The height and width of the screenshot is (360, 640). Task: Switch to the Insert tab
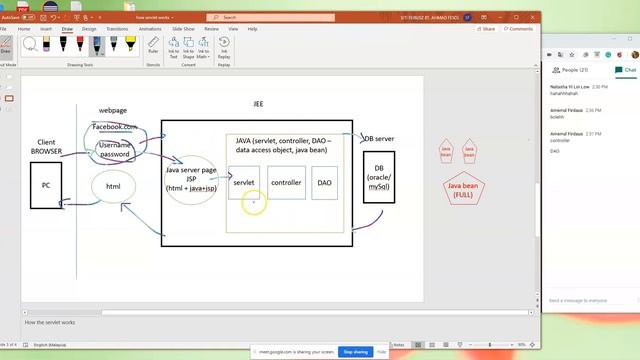pos(46,29)
